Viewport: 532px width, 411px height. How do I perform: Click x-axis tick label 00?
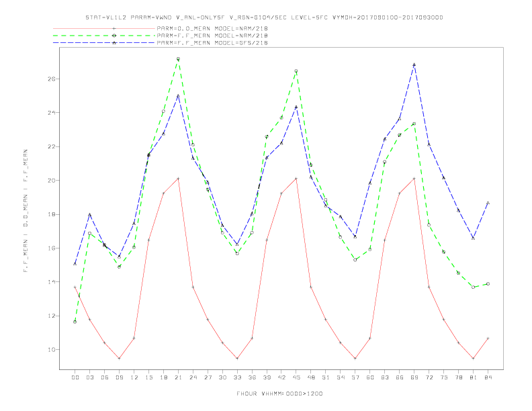click(75, 377)
